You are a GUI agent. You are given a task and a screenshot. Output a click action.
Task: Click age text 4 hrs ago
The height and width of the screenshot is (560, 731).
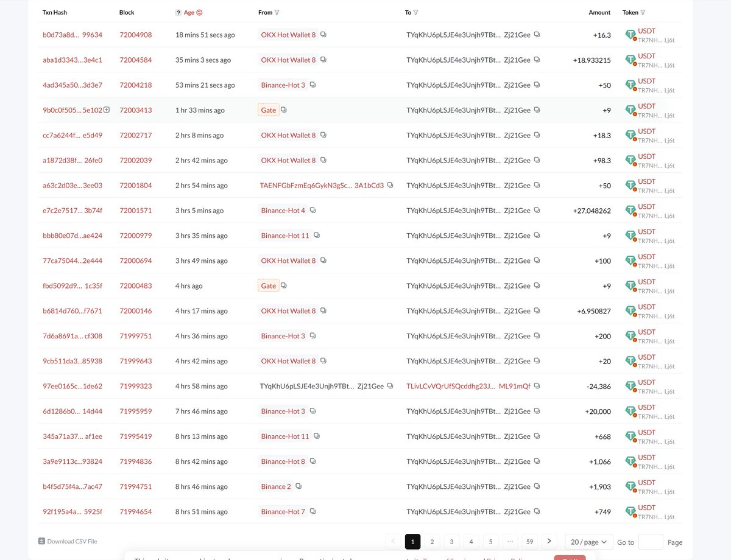click(x=189, y=285)
